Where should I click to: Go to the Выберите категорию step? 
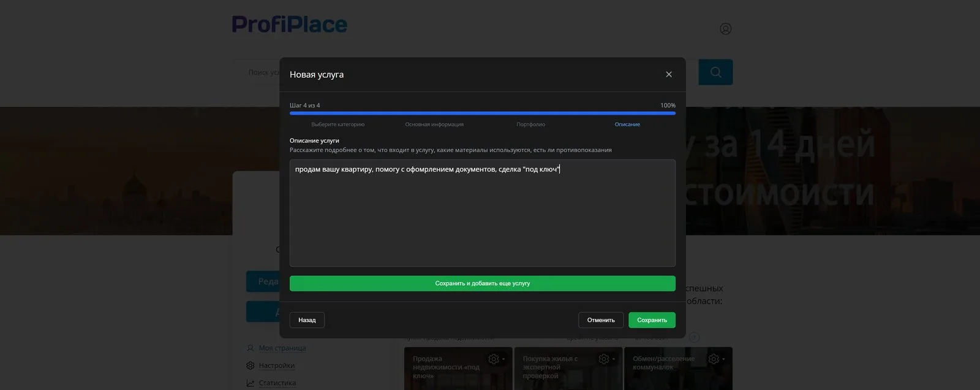[x=337, y=124]
